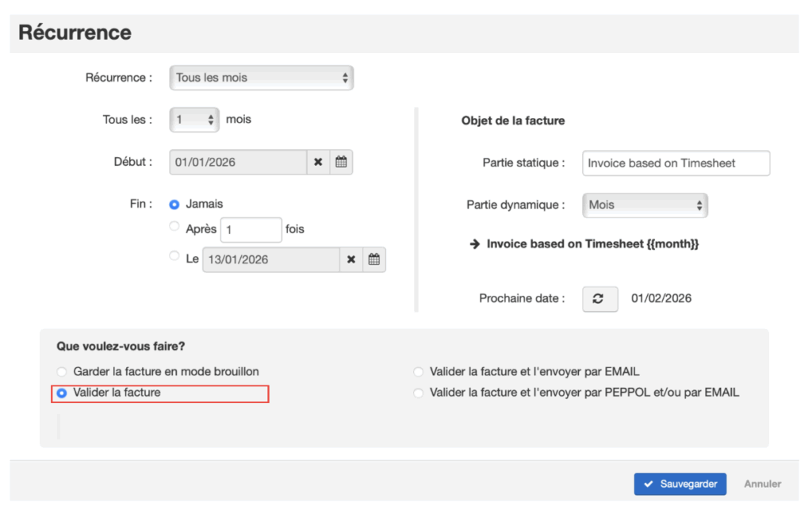Screen dimensions: 812x506
Task: Click the 'Après' number of times field
Action: coord(251,229)
